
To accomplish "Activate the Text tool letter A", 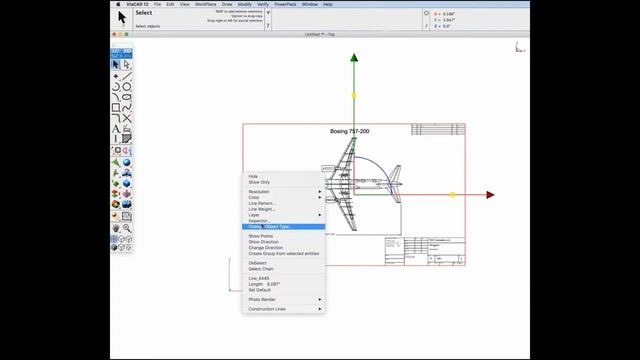I will tap(116, 129).
